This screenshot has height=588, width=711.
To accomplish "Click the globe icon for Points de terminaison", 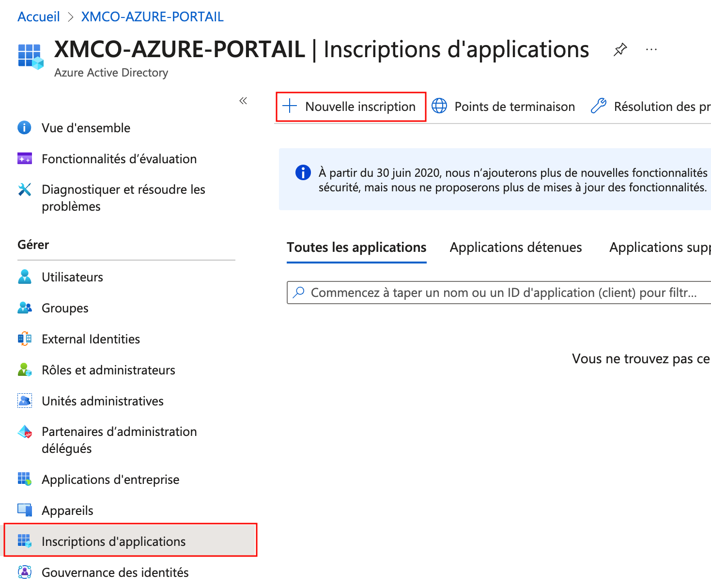I will [439, 106].
